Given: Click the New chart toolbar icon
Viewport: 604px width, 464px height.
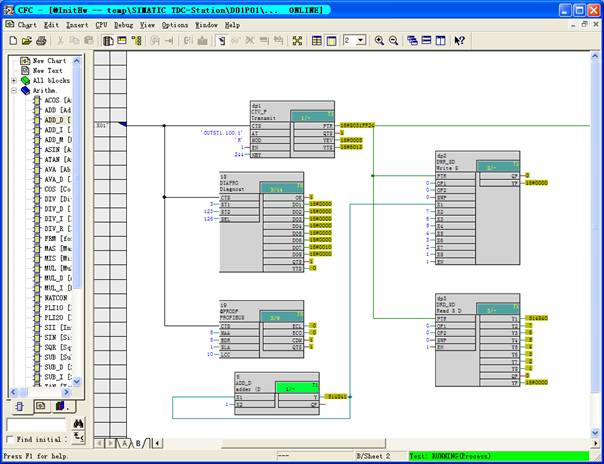Looking at the screenshot, I should [13, 41].
